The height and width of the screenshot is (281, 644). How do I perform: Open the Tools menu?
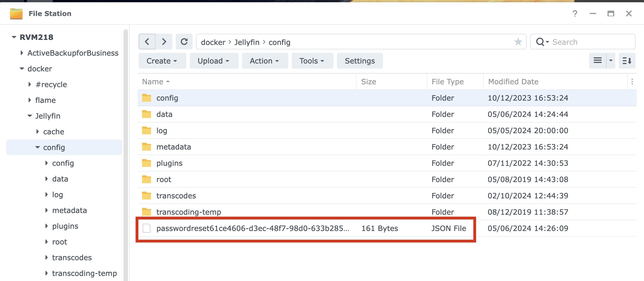[312, 61]
